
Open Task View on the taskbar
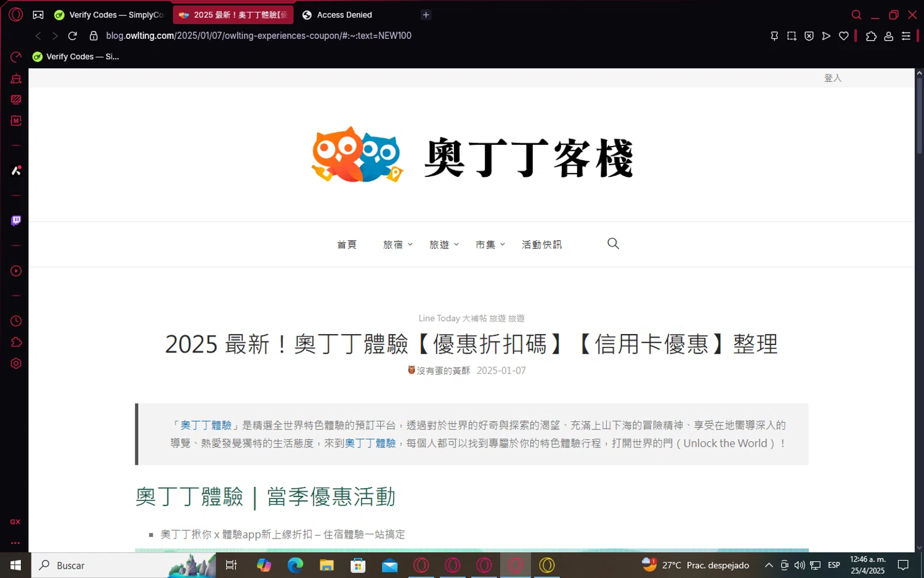(232, 565)
